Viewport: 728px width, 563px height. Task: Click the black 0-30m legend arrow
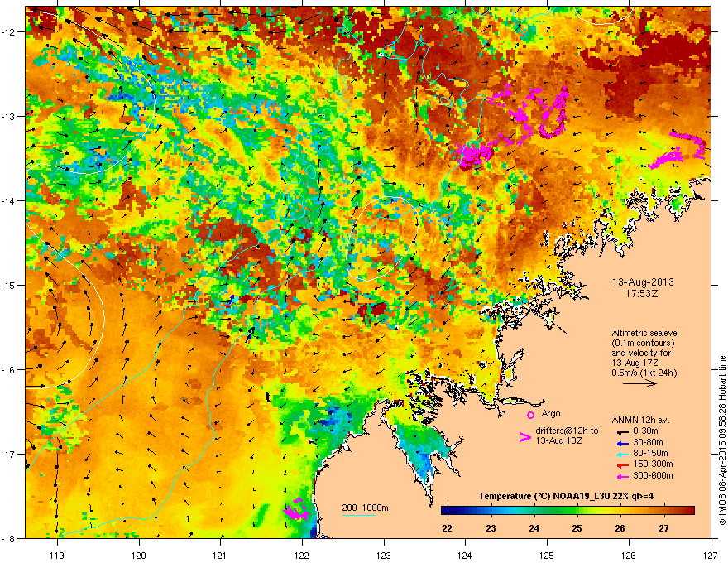(621, 431)
